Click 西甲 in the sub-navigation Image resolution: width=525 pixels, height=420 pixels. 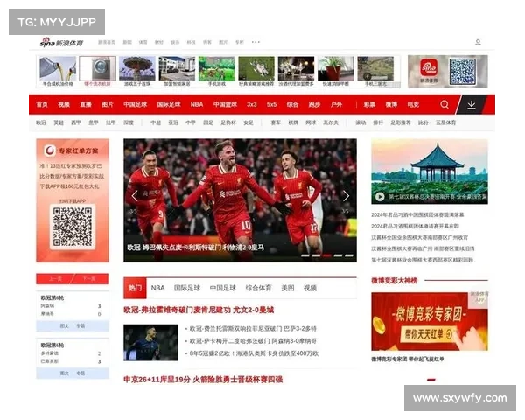point(76,122)
